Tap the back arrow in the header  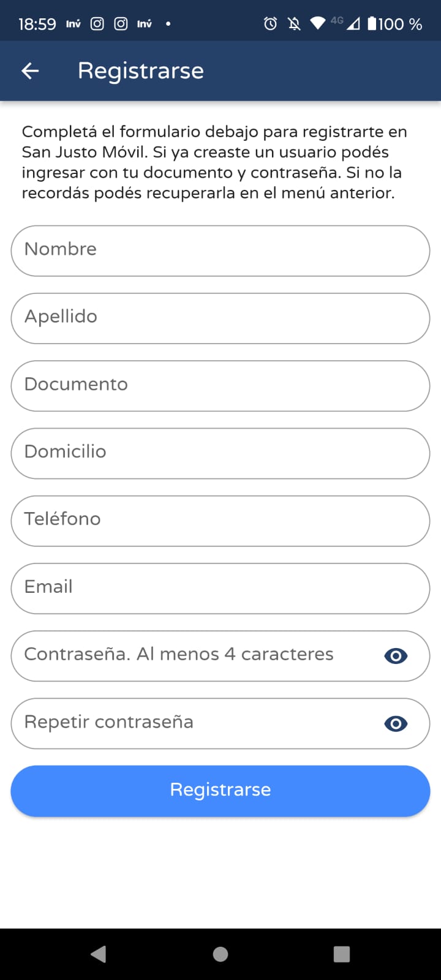pos(30,71)
